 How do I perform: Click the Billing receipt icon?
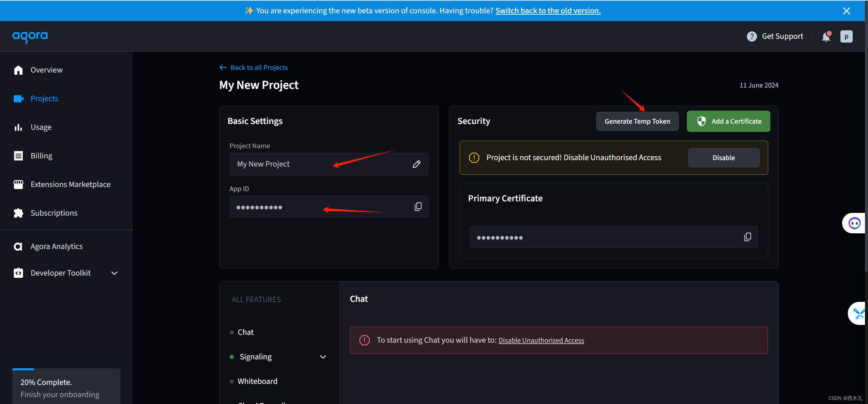(18, 156)
